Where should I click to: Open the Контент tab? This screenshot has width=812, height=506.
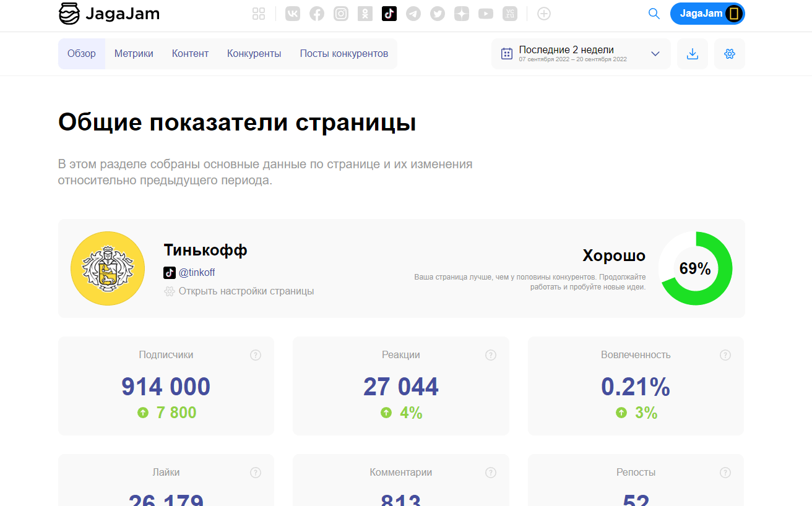coord(190,54)
